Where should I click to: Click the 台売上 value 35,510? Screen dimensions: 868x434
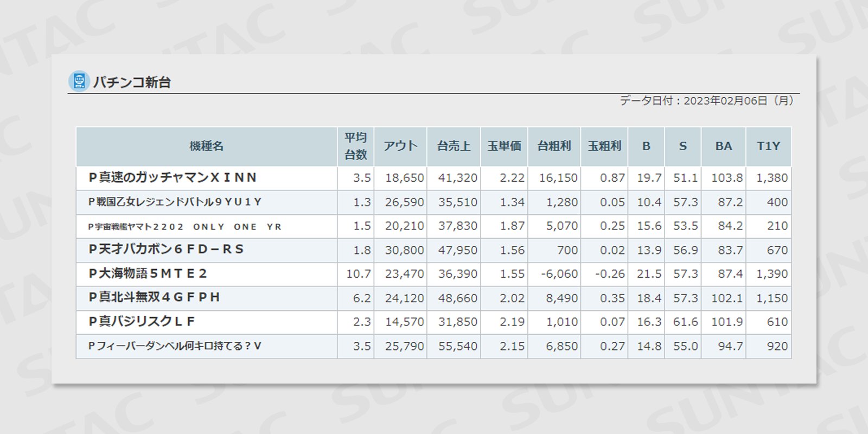(x=458, y=202)
